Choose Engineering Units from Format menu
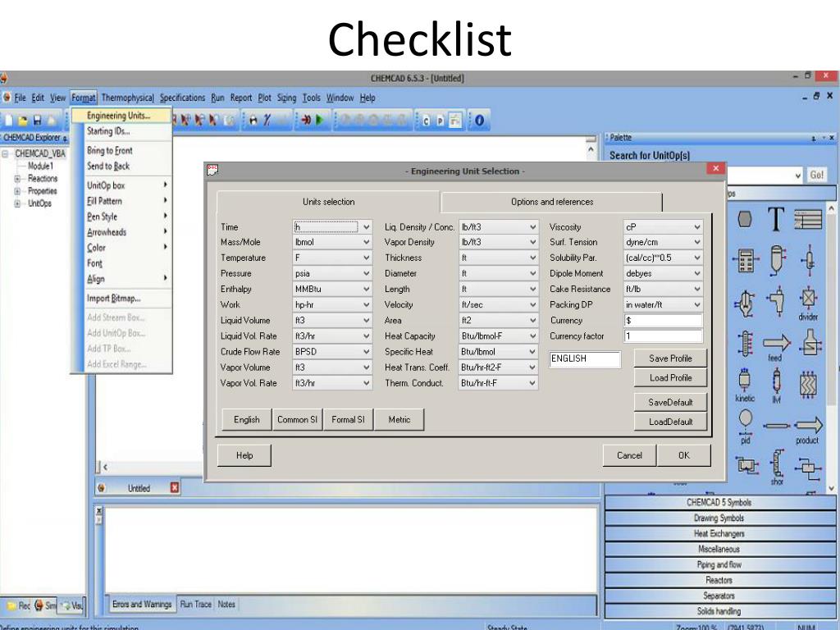This screenshot has width=840, height=630. (x=121, y=116)
